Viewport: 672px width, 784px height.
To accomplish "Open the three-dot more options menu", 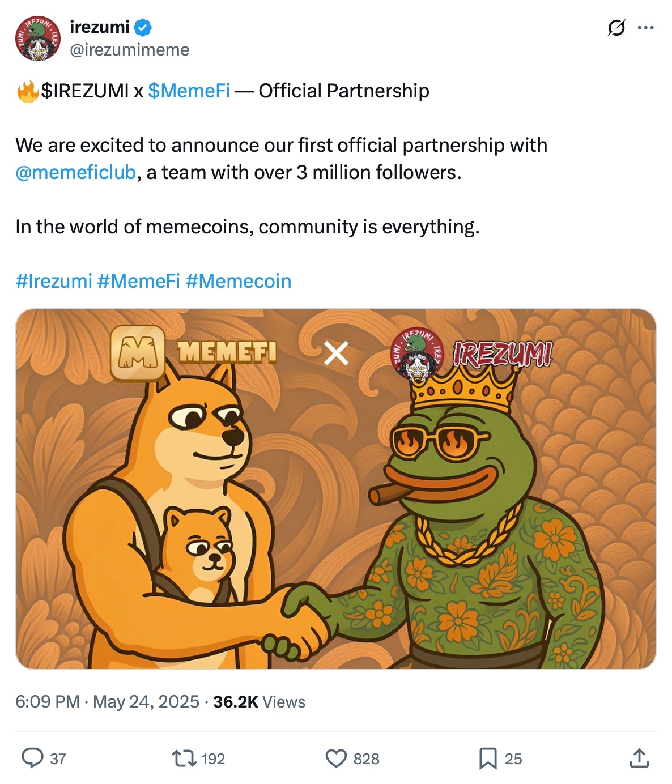I will (x=645, y=27).
